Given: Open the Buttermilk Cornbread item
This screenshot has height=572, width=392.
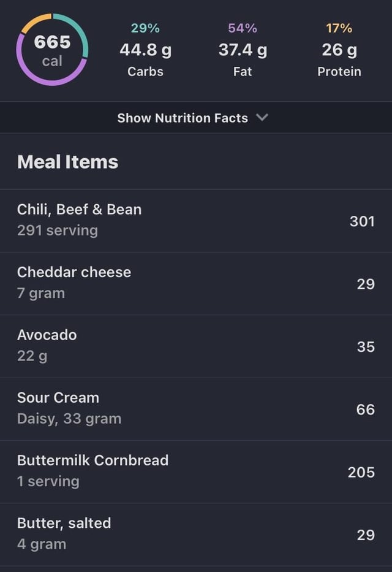Looking at the screenshot, I should [196, 471].
